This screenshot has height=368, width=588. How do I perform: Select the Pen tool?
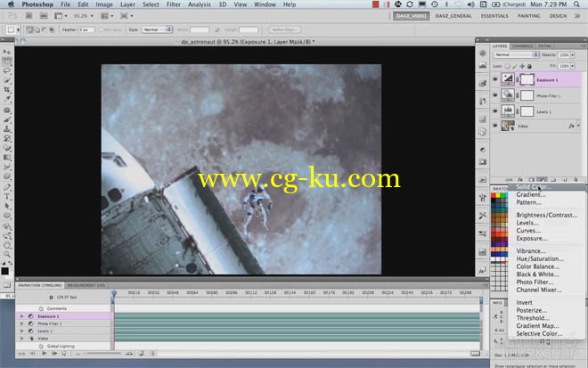7,187
